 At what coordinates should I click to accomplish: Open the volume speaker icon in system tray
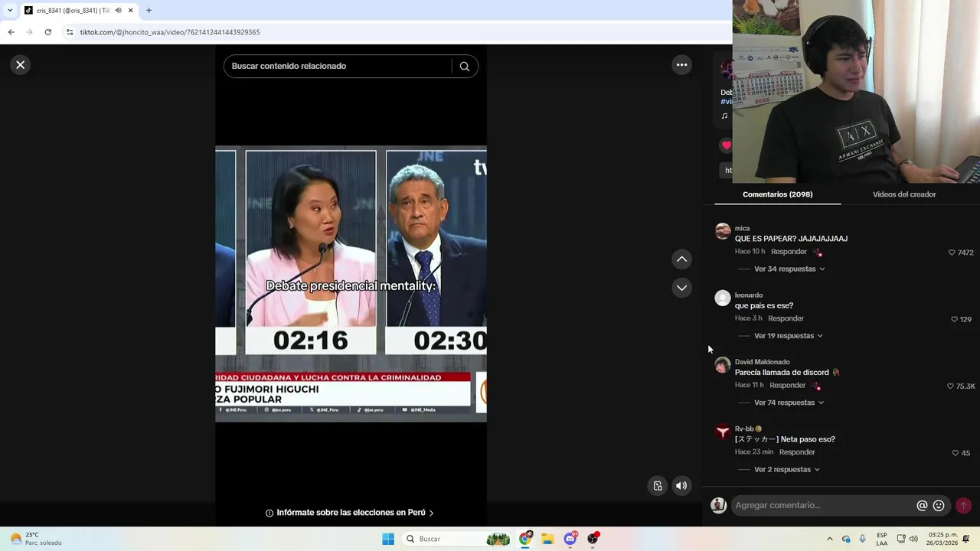913,539
